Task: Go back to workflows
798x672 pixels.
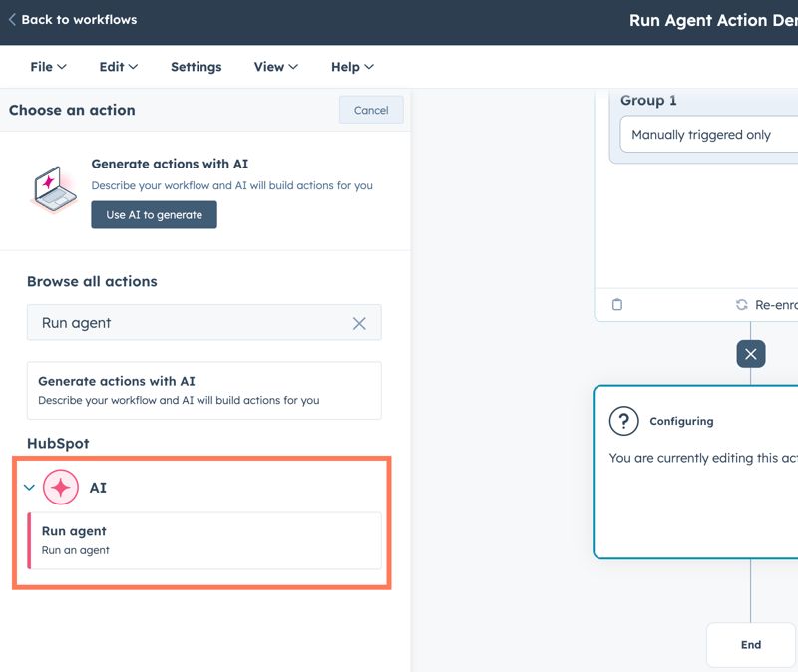Action: [73, 19]
